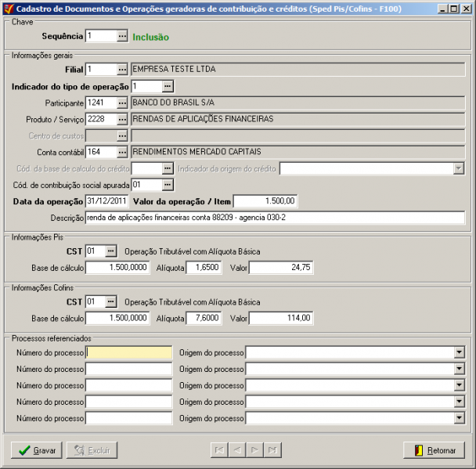This screenshot has width=476, height=469.
Task: Maximize the Cadastro de Documentos window
Action: click(x=454, y=9)
